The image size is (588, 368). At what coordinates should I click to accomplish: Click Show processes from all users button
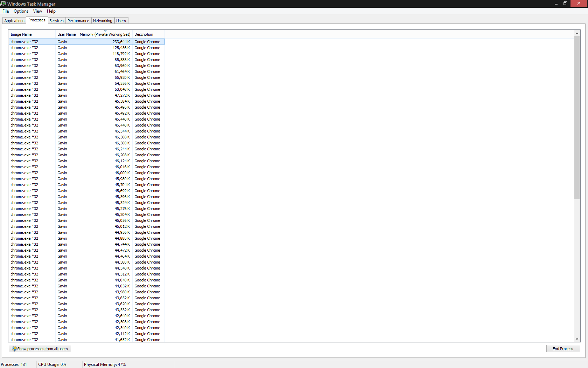coord(40,349)
